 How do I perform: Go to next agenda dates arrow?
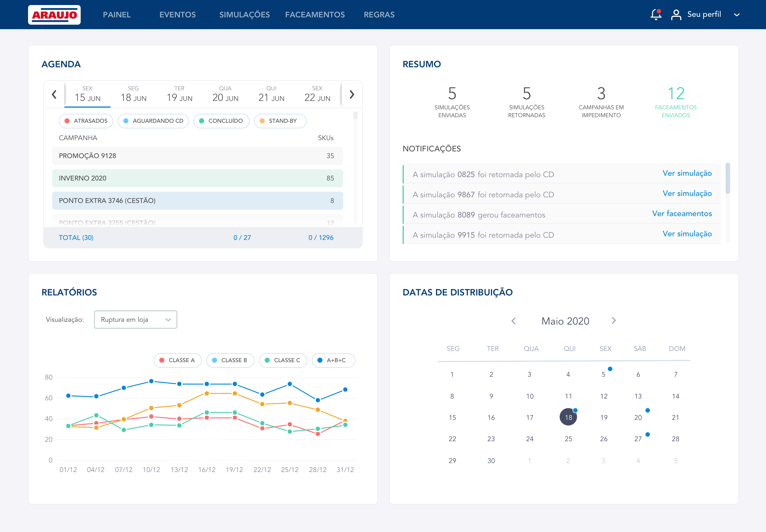[352, 94]
